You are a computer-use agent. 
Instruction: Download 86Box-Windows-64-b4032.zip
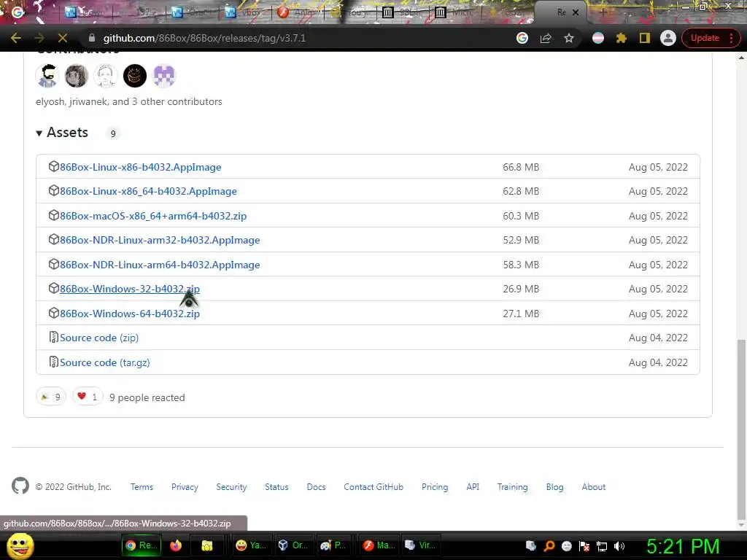130,314
